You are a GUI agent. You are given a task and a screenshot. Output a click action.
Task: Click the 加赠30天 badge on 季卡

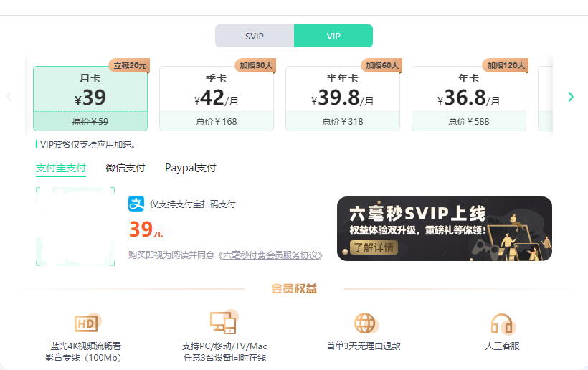coord(256,65)
